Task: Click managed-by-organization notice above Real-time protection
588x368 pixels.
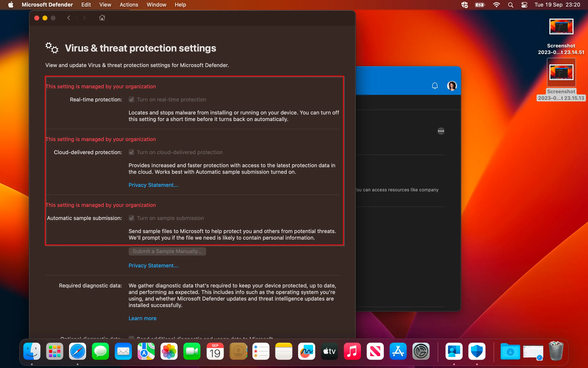Action: (101, 86)
